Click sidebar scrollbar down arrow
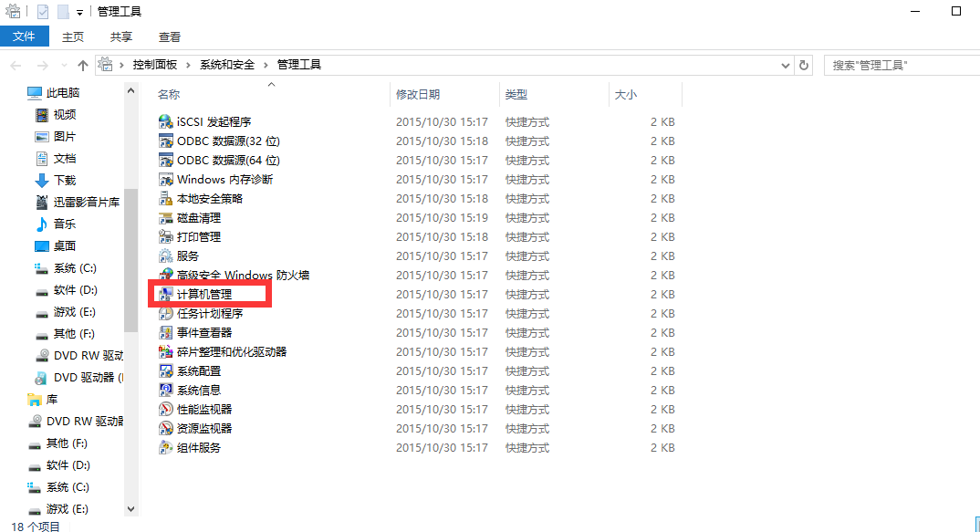This screenshot has width=980, height=532. click(x=130, y=509)
